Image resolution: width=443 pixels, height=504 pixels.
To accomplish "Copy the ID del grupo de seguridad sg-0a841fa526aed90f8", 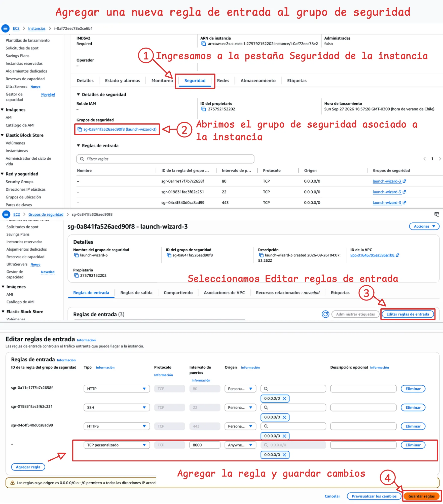I will tap(169, 255).
